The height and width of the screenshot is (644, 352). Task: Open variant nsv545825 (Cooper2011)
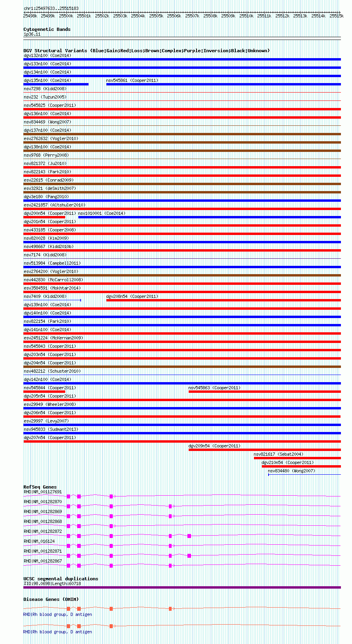[x=50, y=105]
